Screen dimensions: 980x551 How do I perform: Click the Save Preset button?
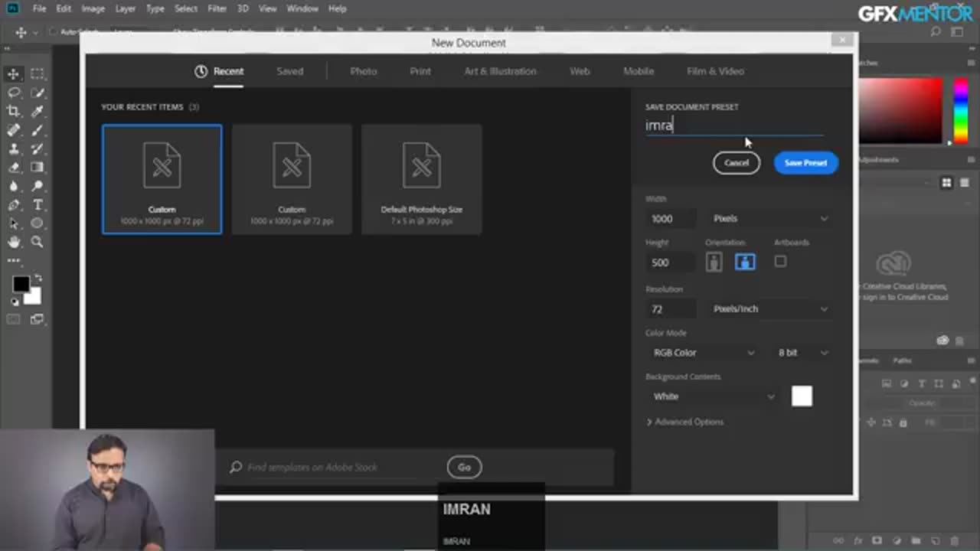805,162
